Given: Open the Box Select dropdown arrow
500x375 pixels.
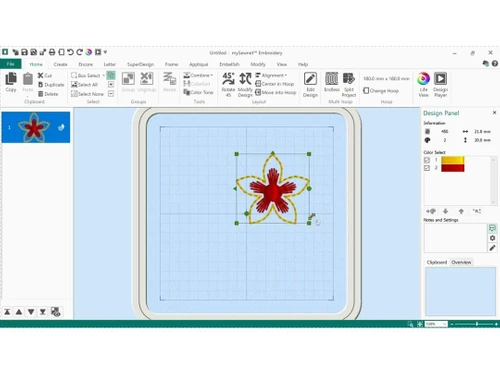Looking at the screenshot, I should coord(104,76).
